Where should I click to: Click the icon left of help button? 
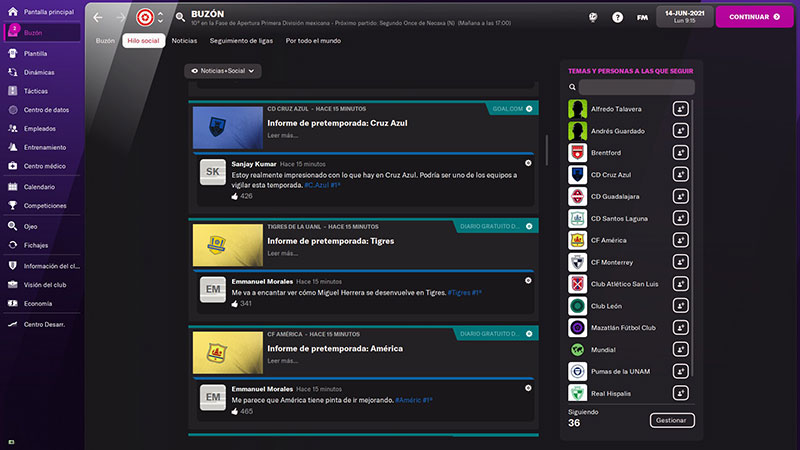click(x=593, y=17)
